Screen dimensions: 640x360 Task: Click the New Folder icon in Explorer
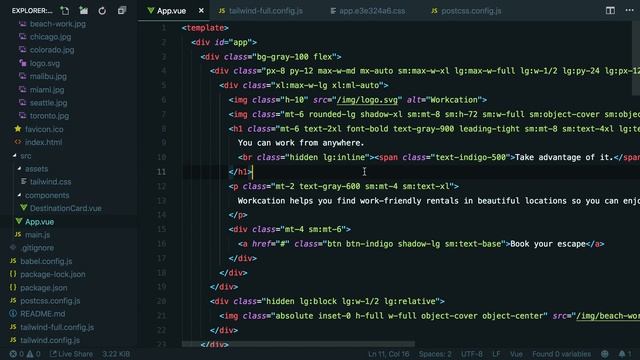(x=83, y=11)
